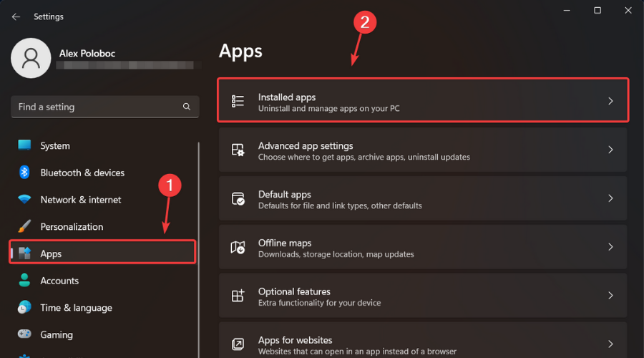This screenshot has height=358, width=644.
Task: Expand Advanced app settings chevron
Action: click(x=611, y=150)
